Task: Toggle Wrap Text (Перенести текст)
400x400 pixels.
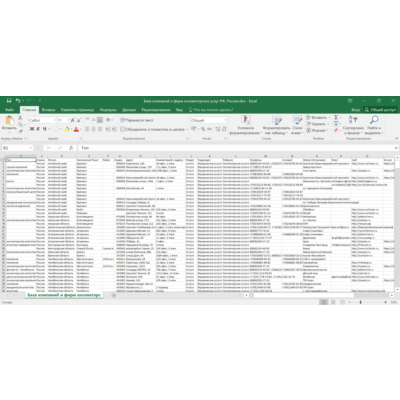Action: pyautogui.click(x=137, y=120)
